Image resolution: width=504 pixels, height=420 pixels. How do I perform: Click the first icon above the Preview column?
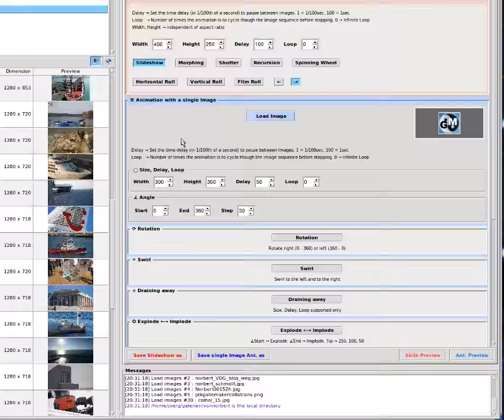[x=96, y=61]
